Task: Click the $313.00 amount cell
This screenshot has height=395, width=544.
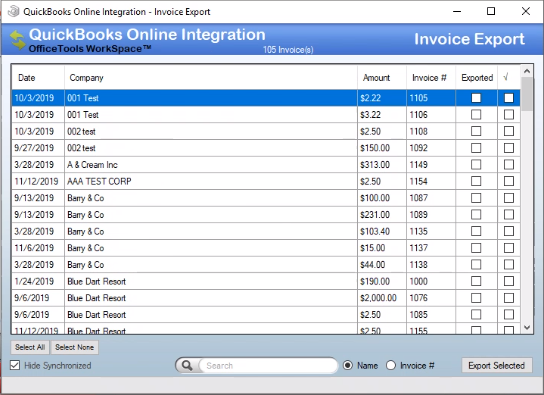Action: pyautogui.click(x=382, y=164)
